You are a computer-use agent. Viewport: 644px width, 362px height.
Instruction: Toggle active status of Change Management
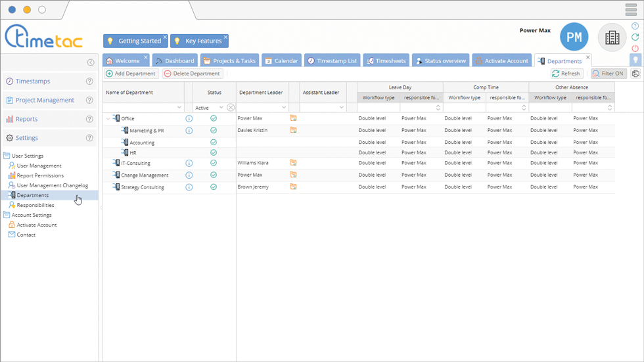[x=214, y=175]
